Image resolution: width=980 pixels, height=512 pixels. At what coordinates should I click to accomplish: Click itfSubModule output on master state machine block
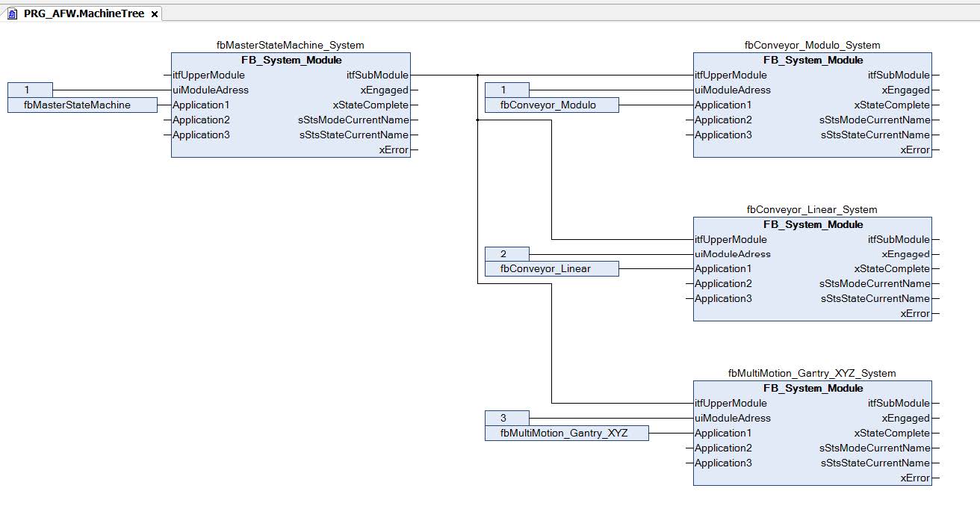click(x=376, y=75)
